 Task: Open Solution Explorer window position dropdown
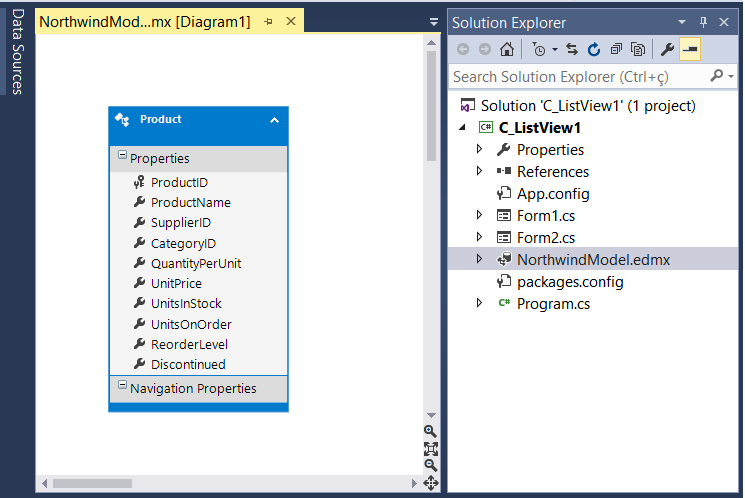click(x=682, y=22)
